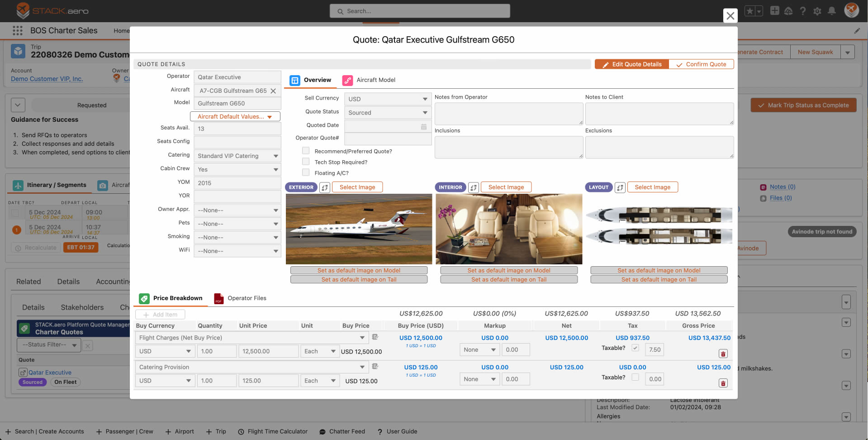868x440 pixels.
Task: Select the Price Breakdown tab
Action: coord(171,298)
